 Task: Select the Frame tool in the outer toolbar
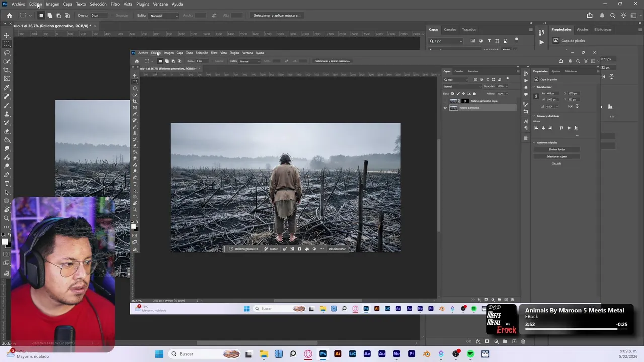click(7, 78)
